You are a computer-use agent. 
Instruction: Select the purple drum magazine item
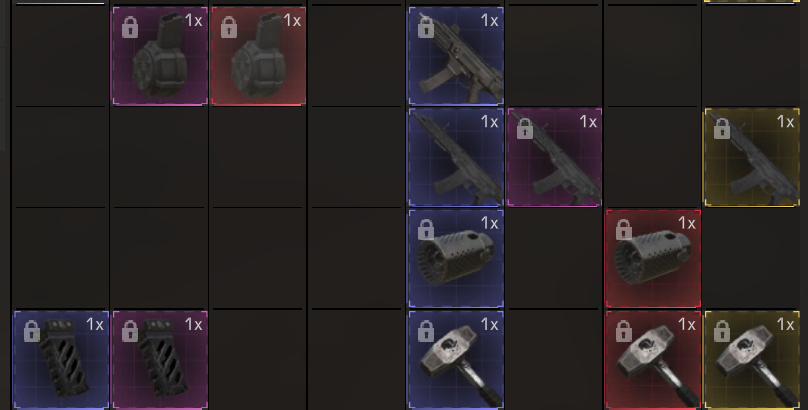pyautogui.click(x=160, y=56)
